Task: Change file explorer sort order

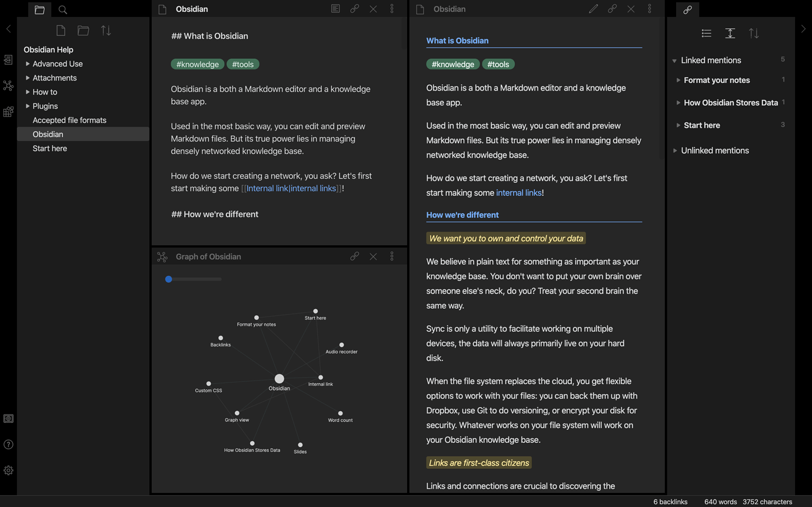Action: pos(106,31)
